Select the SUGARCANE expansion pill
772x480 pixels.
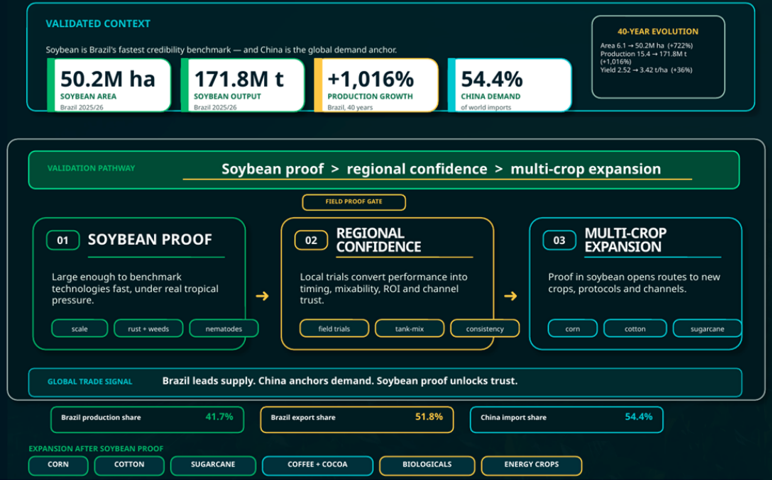click(x=213, y=465)
